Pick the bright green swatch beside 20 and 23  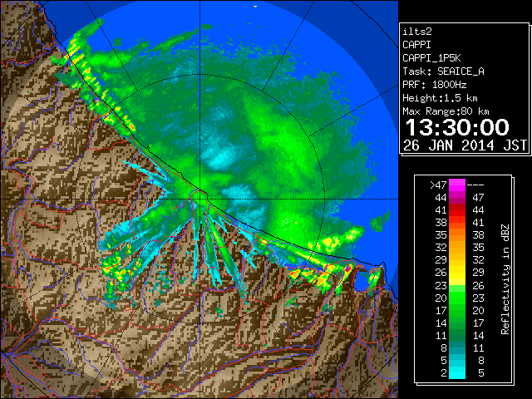pos(457,298)
